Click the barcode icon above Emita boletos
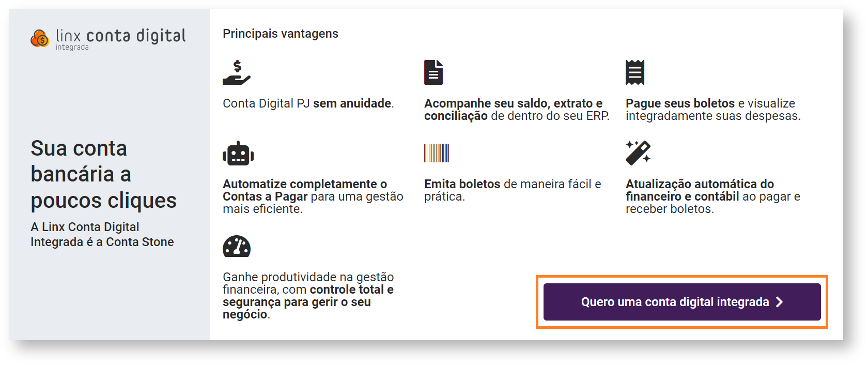The width and height of the screenshot is (868, 365). point(437,153)
